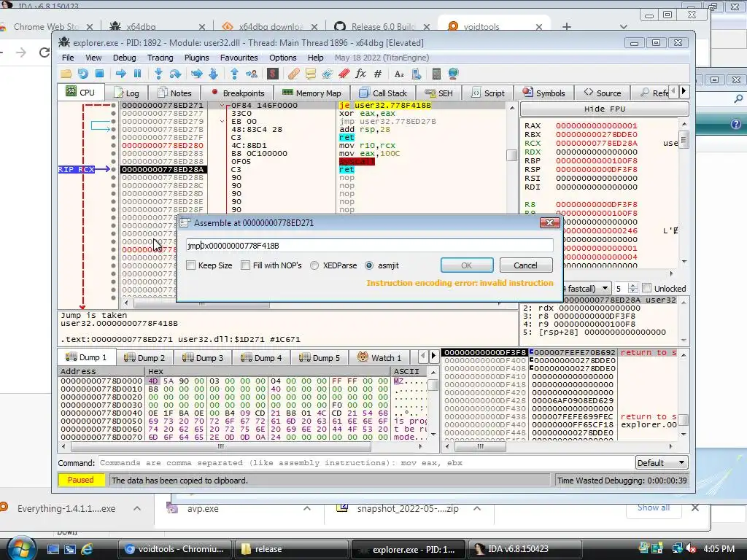Pause execution with the pause icon
Image resolution: width=747 pixels, height=560 pixels.
[x=138, y=74]
